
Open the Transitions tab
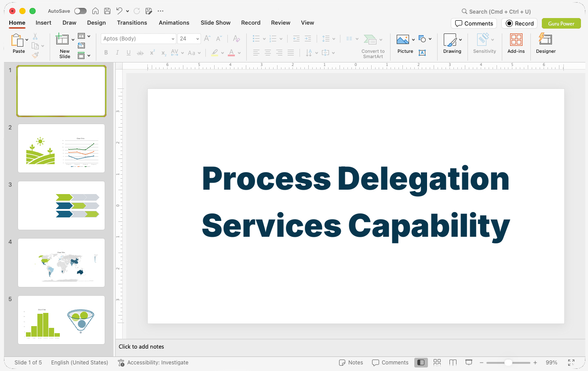tap(132, 23)
